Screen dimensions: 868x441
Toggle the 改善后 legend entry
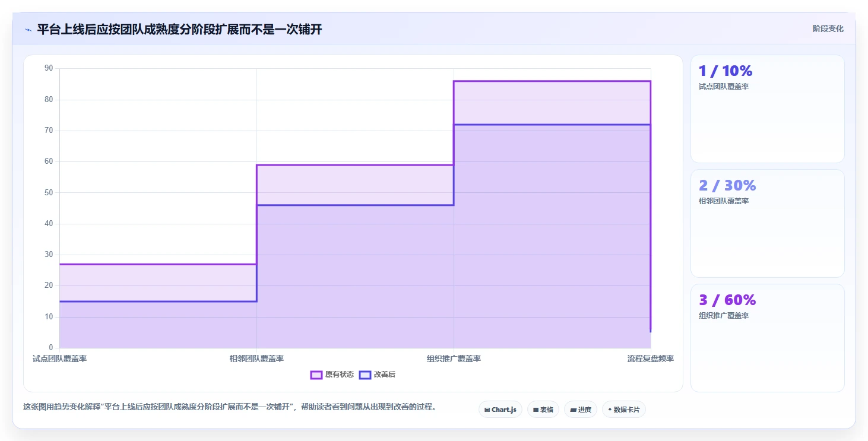click(378, 375)
